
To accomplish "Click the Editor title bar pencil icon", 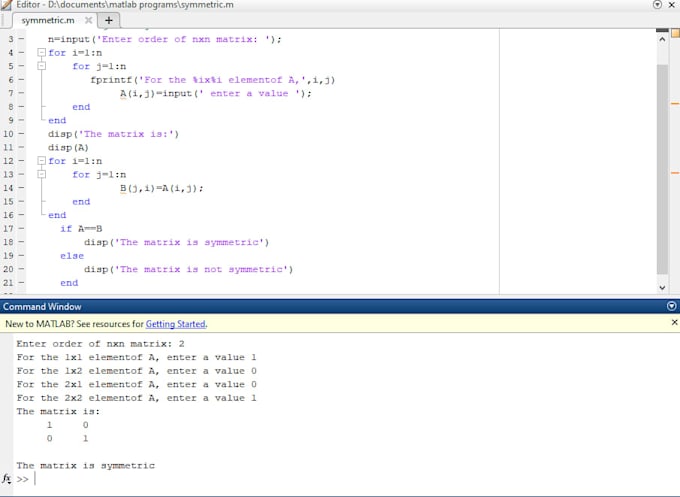I will (6, 5).
